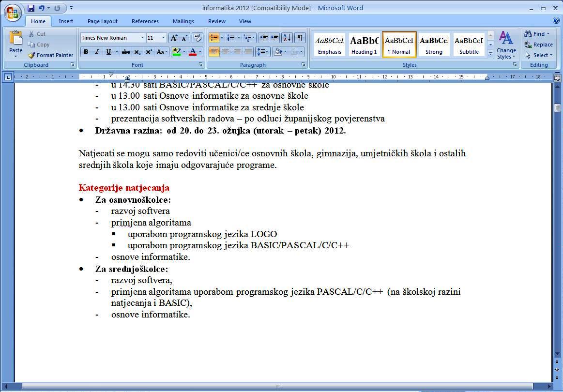Clear formatting from the selected text
This screenshot has width=563, height=392.
click(x=197, y=38)
